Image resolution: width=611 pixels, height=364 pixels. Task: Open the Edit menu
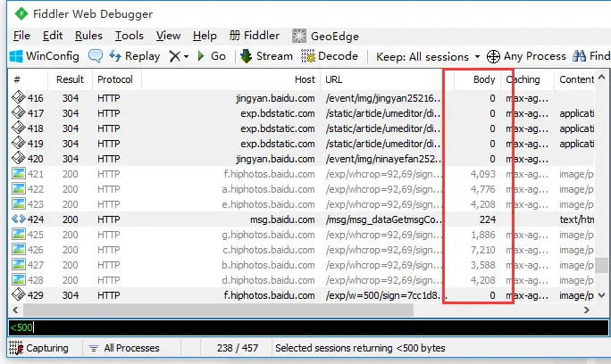tap(53, 36)
